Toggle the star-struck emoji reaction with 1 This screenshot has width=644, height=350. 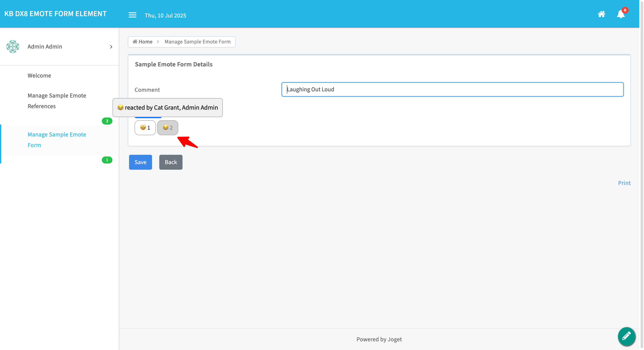[145, 128]
